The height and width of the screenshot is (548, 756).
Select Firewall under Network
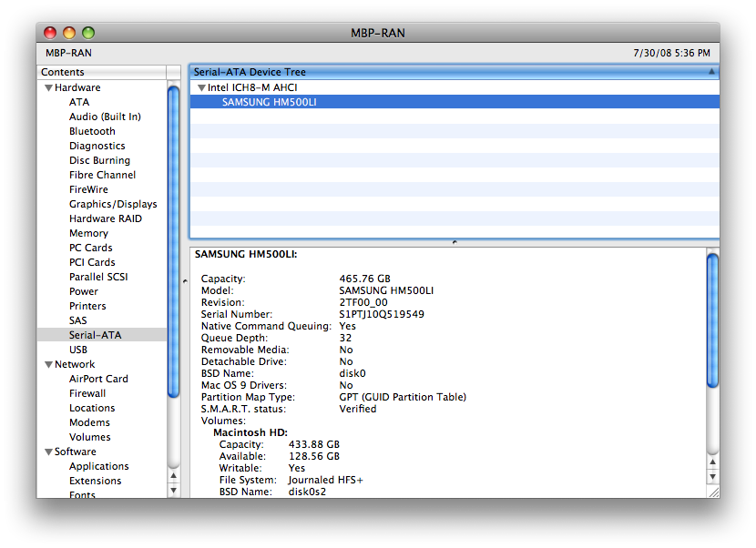tap(87, 393)
